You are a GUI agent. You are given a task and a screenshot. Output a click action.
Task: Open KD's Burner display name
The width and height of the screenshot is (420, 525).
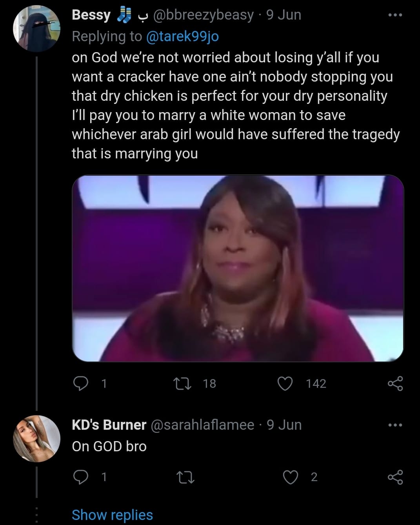[x=109, y=425]
